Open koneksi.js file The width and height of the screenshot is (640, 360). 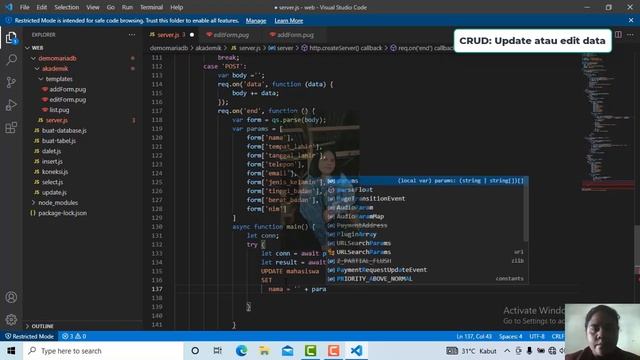[x=55, y=172]
